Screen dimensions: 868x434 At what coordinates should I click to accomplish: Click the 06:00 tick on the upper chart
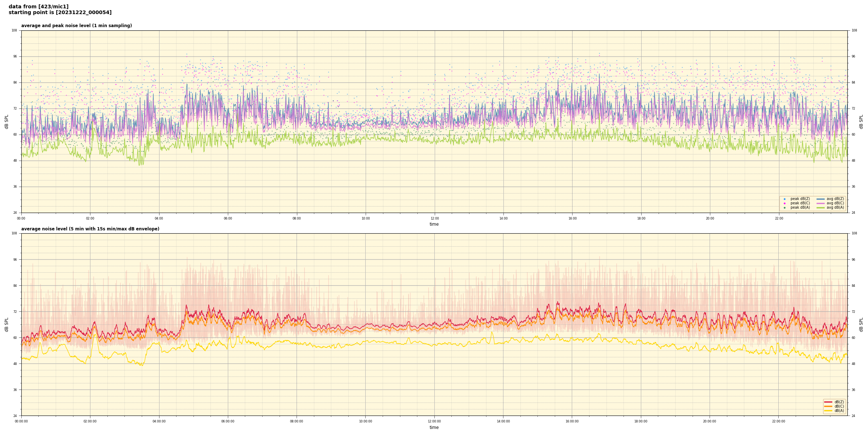point(228,218)
